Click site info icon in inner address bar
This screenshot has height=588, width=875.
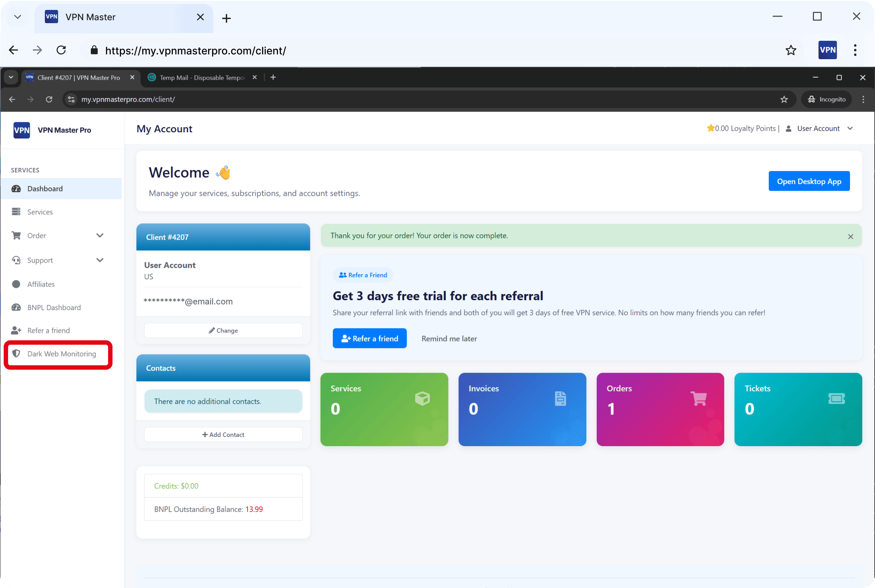[71, 99]
